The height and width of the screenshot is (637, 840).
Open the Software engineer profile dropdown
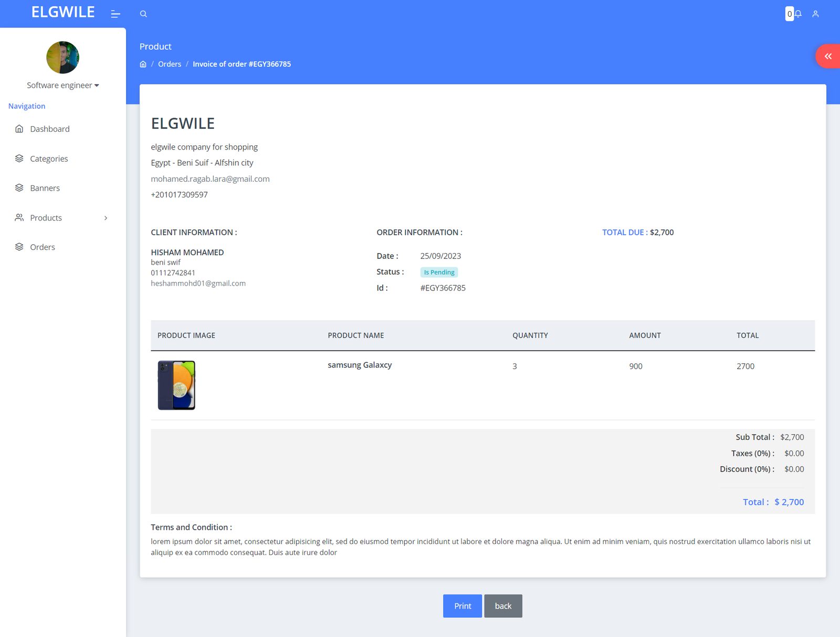[x=63, y=85]
